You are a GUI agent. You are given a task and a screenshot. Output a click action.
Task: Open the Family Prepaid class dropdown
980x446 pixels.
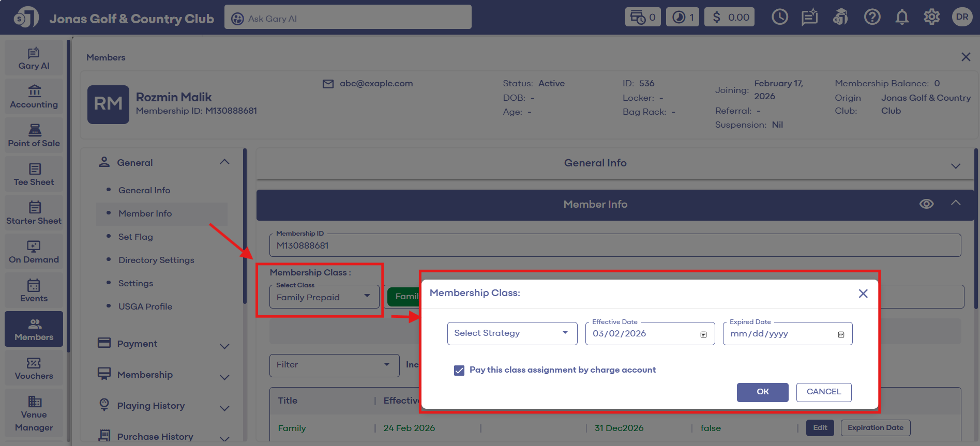click(324, 297)
